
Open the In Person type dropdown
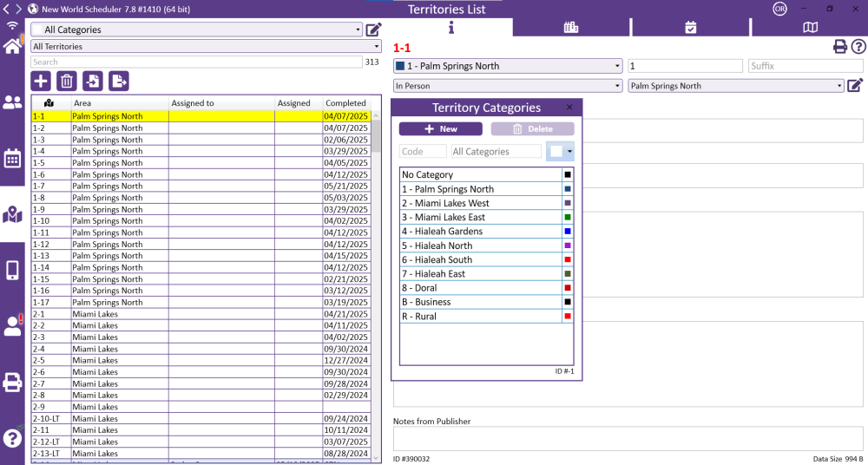pos(508,86)
